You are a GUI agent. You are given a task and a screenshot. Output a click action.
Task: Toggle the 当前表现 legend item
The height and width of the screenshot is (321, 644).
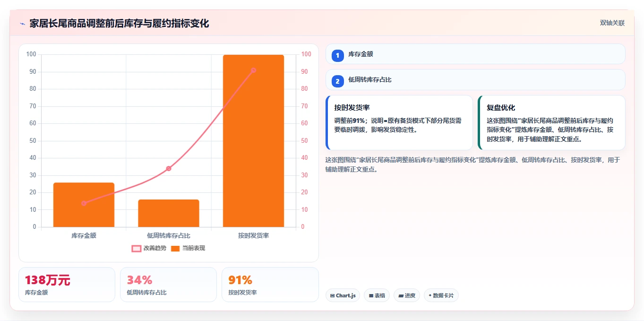click(x=188, y=248)
